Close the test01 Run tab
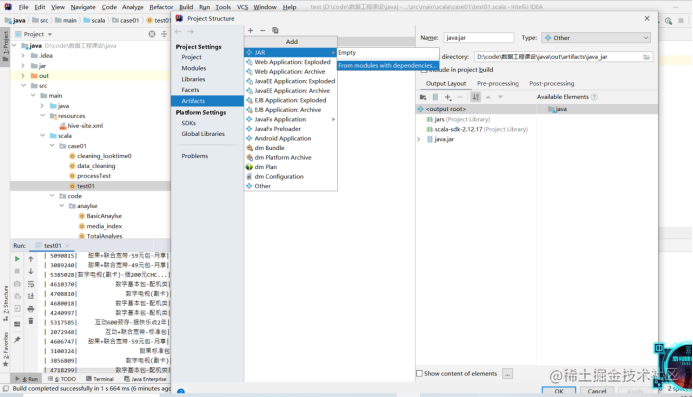This screenshot has height=397, width=693. (x=67, y=246)
